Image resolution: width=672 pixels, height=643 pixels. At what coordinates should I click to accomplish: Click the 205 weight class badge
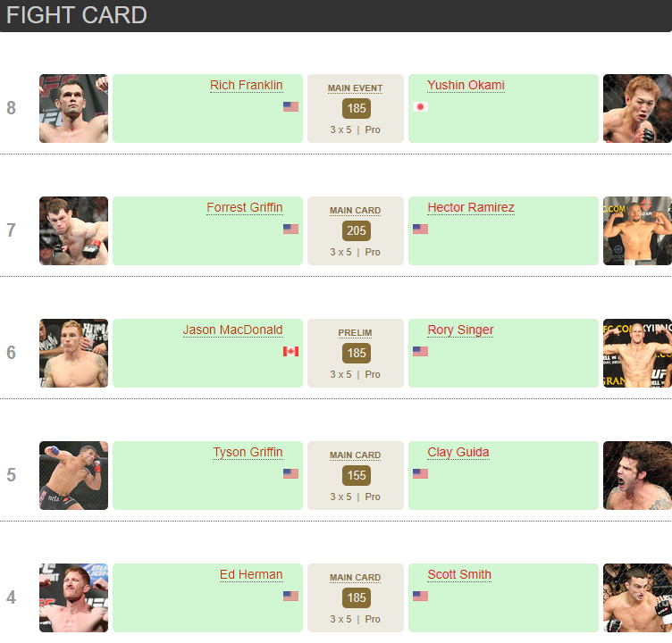[357, 230]
